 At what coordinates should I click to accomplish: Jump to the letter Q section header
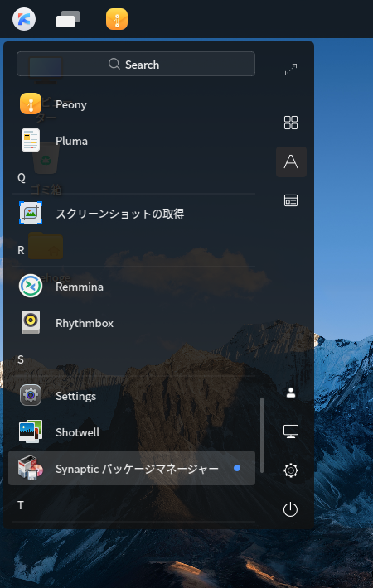tap(22, 178)
